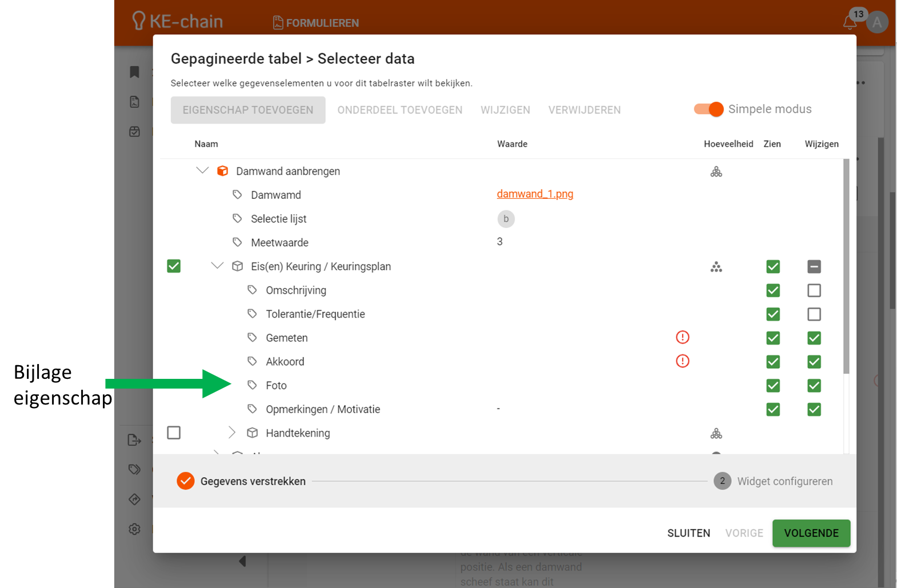Uncheck Zien checkbox for Foto

(772, 386)
